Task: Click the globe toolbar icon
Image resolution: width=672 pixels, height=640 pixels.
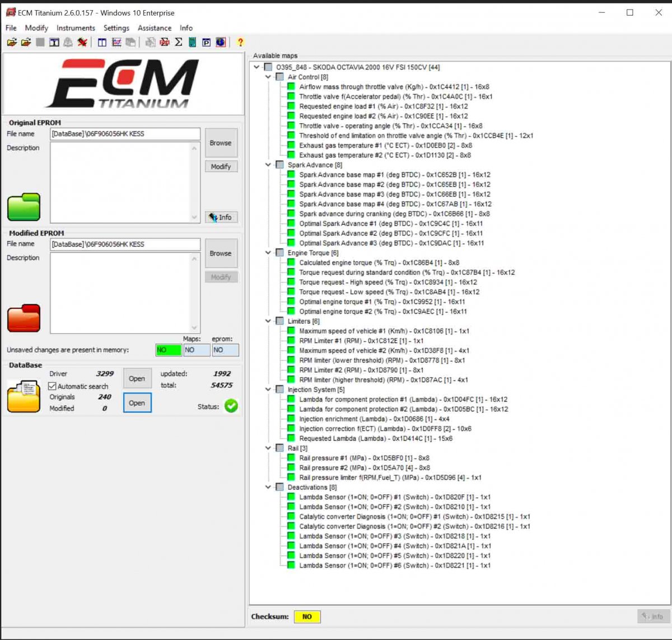Action: (221, 42)
